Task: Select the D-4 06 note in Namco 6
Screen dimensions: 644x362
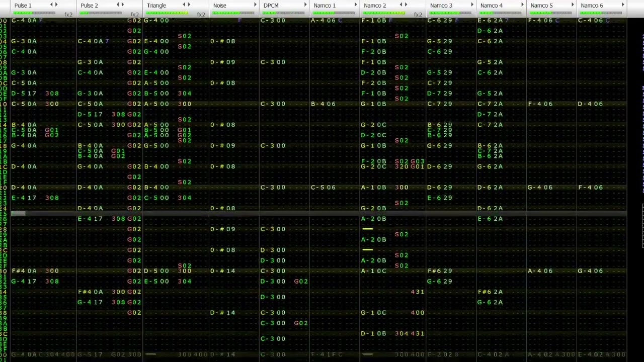Action: (591, 104)
